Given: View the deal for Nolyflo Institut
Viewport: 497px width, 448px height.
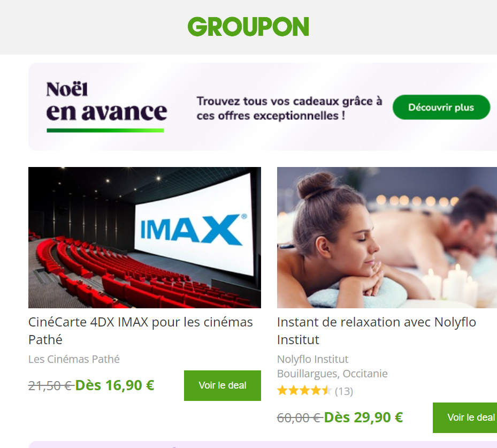Looking at the screenshot, I should [465, 417].
